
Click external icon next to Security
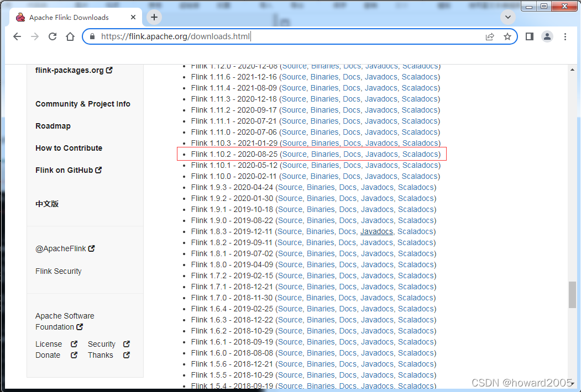pyautogui.click(x=127, y=344)
